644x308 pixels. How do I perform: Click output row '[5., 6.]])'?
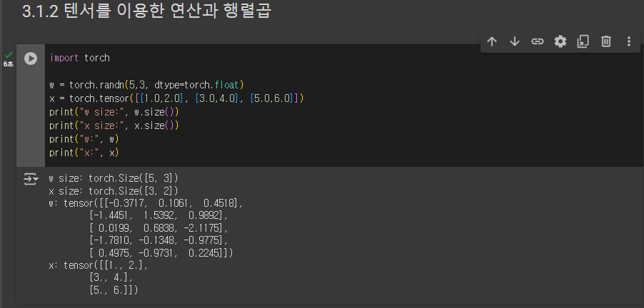114,290
